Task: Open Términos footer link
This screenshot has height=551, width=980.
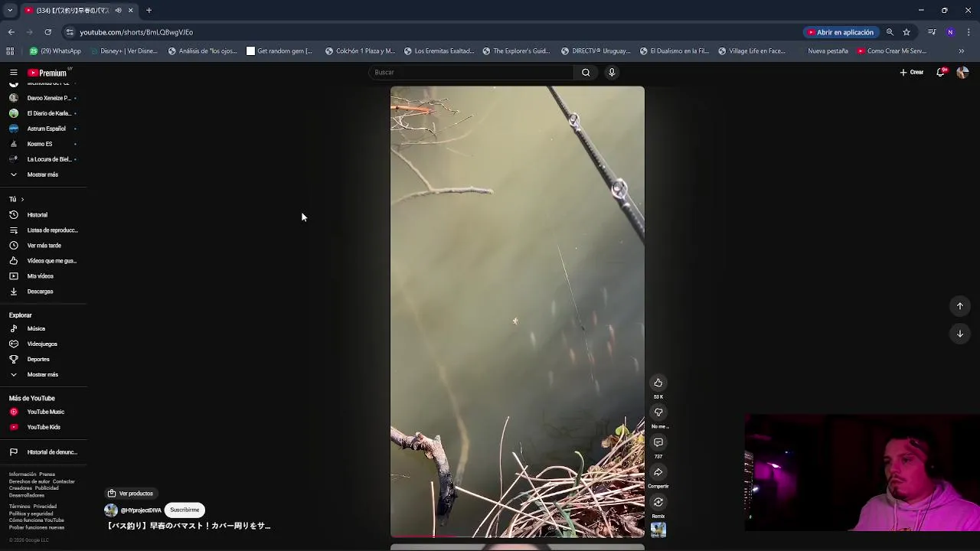Action: click(x=19, y=507)
